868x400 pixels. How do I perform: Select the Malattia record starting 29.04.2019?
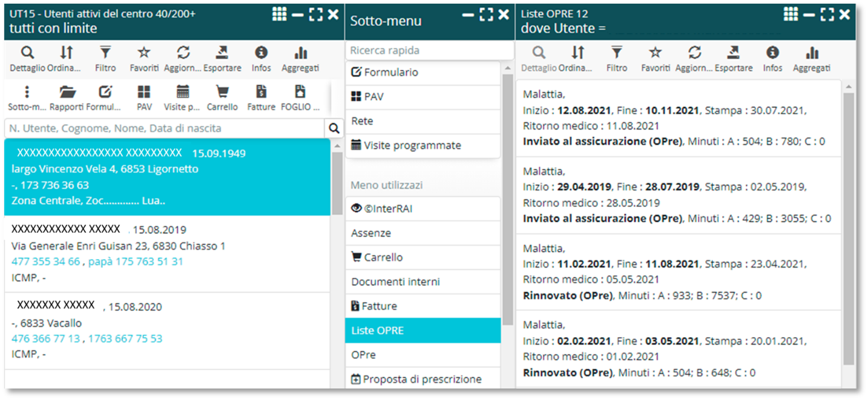point(678,195)
